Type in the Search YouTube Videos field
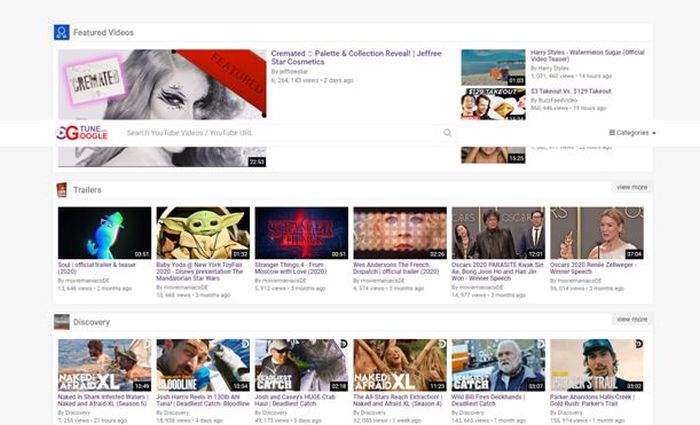This screenshot has height=425, width=700. coord(280,133)
